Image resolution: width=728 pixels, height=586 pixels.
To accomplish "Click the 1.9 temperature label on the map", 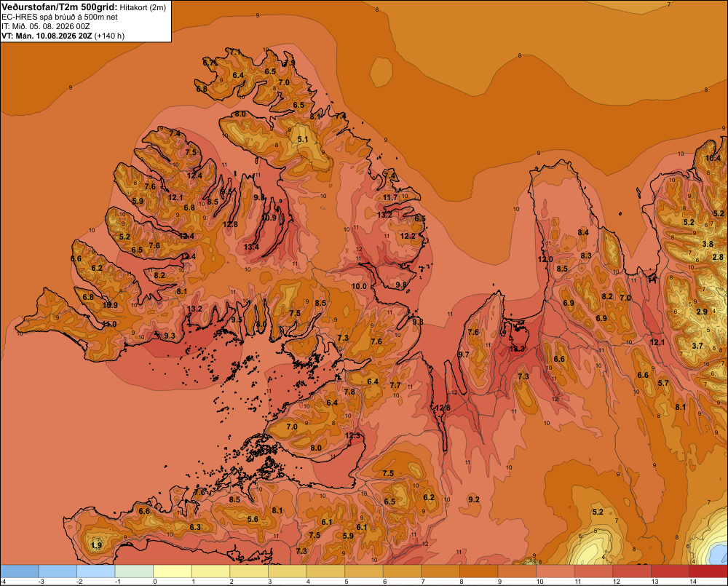I will [x=97, y=545].
